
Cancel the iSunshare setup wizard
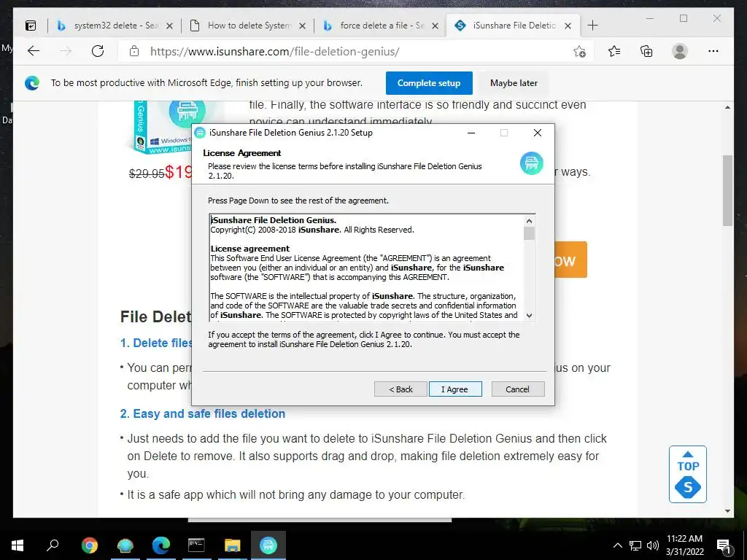[517, 389]
